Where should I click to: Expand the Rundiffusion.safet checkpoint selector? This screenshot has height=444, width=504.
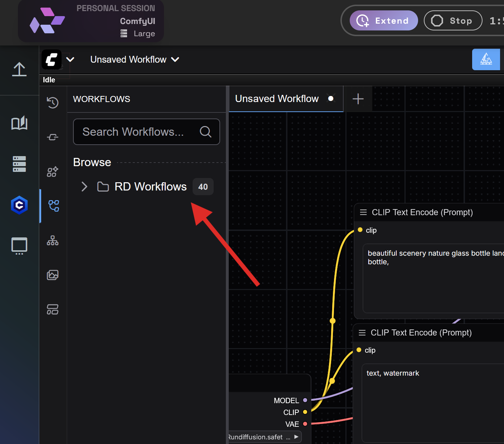296,437
